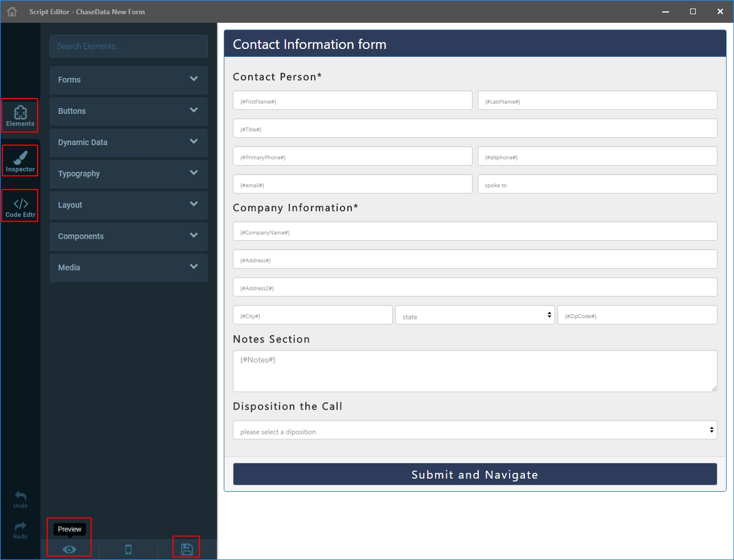Click the Home icon in the title bar
The image size is (734, 560).
point(11,11)
